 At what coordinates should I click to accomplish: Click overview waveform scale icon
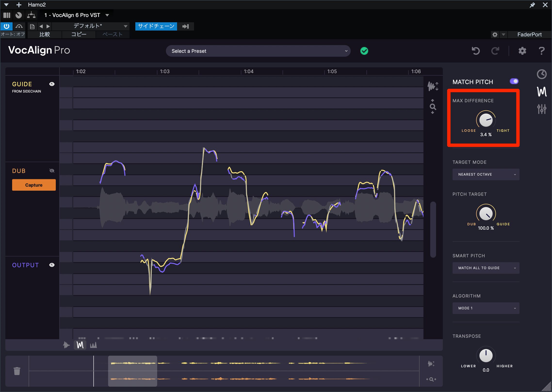pyautogui.click(x=431, y=363)
